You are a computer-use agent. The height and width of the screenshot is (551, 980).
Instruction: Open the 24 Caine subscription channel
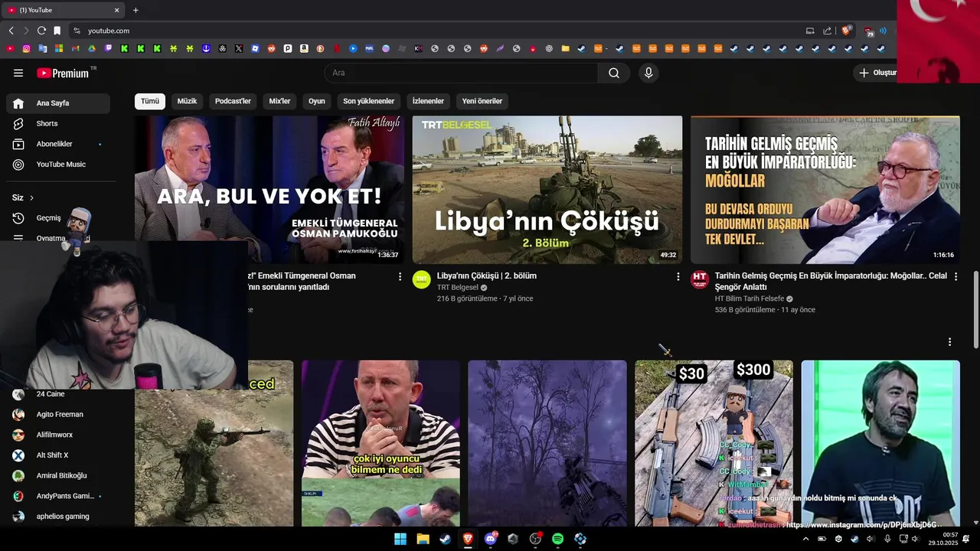point(58,394)
